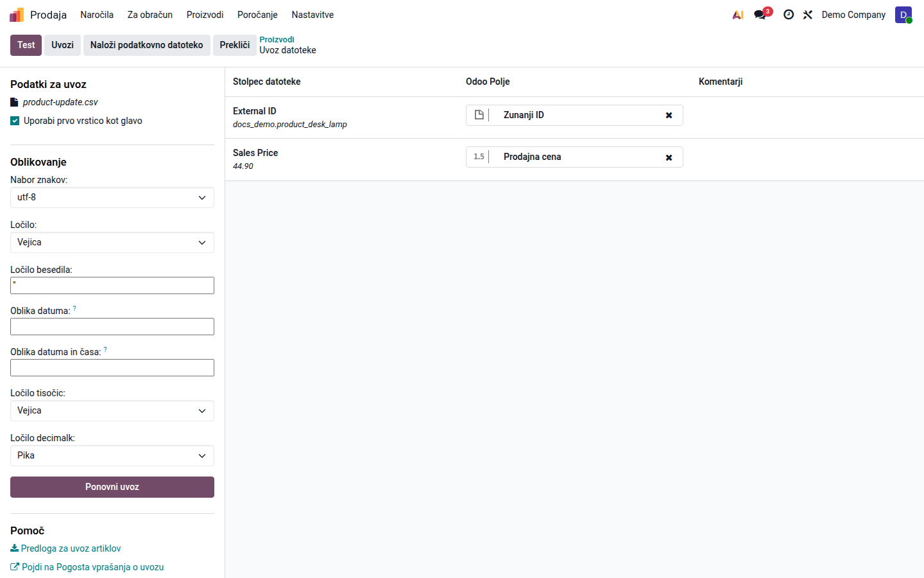Screen dimensions: 924x578
Task: Open the Demo Company switcher
Action: [853, 15]
